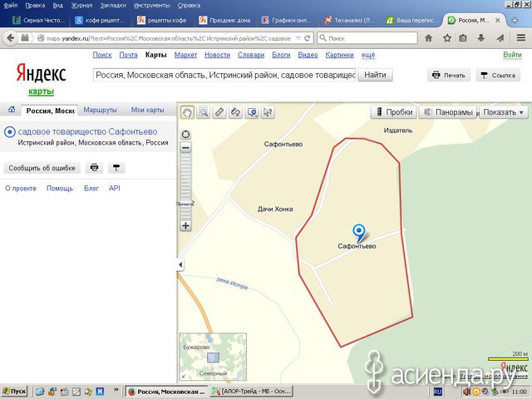Click the Сообщить об ошибке button
The height and width of the screenshot is (399, 532).
(42, 168)
